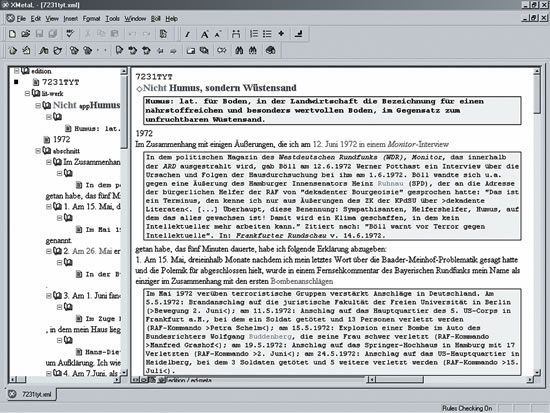Select 'Hans-Die' tree leaf
Viewport: 550px width, 413px height.
click(x=103, y=352)
